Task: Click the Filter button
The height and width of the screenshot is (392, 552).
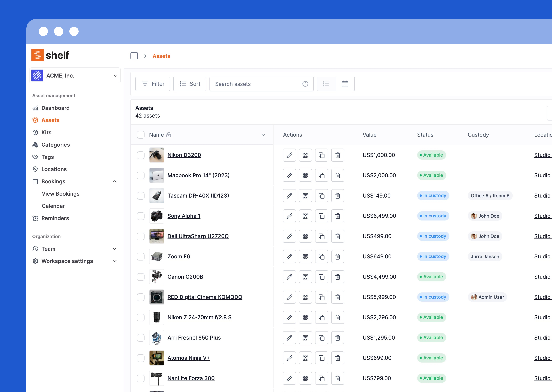Action: click(153, 84)
